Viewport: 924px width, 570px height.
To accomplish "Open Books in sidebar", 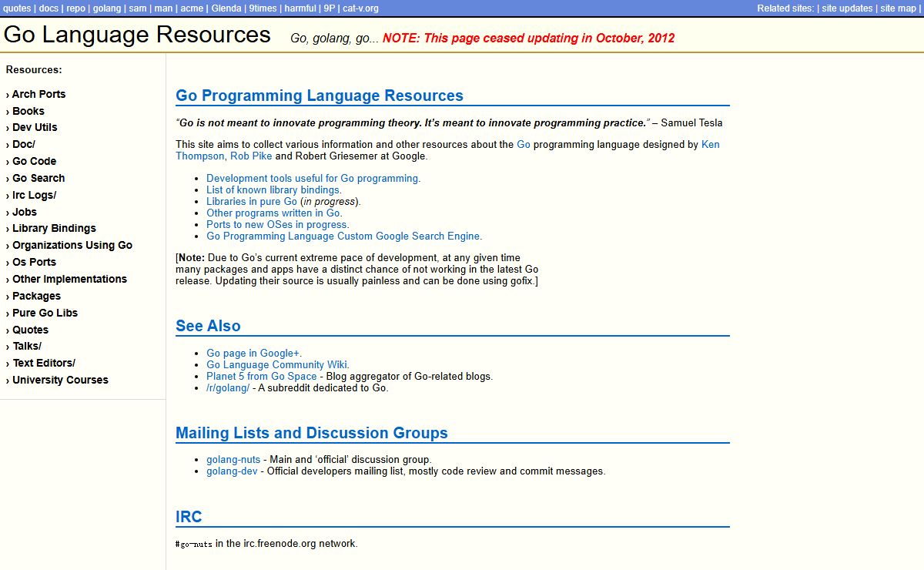I will point(28,111).
